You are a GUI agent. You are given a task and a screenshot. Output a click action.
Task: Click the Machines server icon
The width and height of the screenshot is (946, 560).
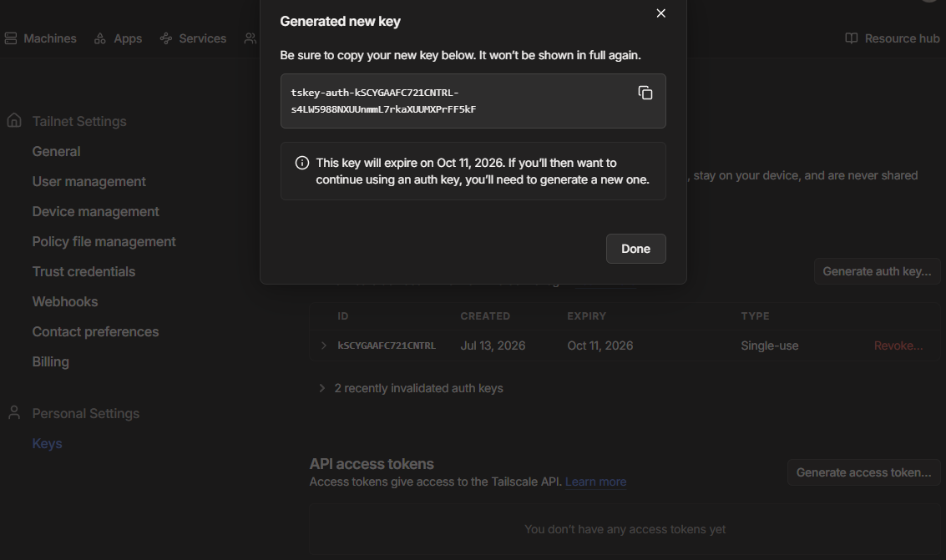pyautogui.click(x=10, y=38)
